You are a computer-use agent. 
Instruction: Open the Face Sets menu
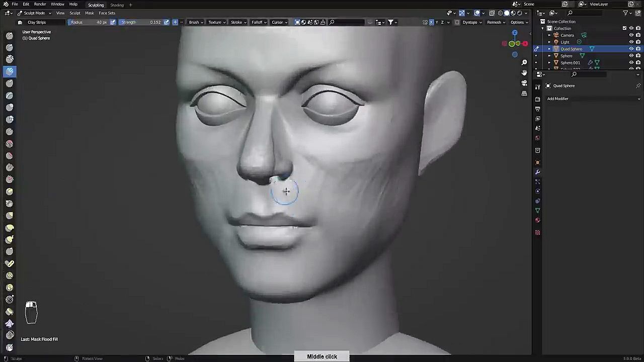(107, 13)
